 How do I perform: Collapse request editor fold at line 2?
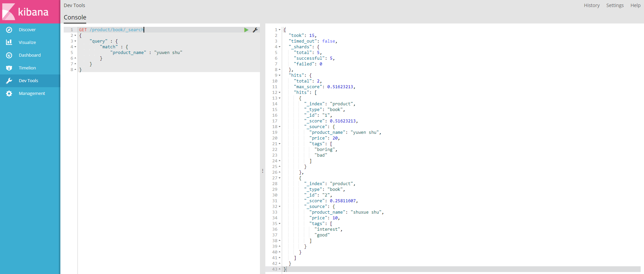(x=75, y=36)
